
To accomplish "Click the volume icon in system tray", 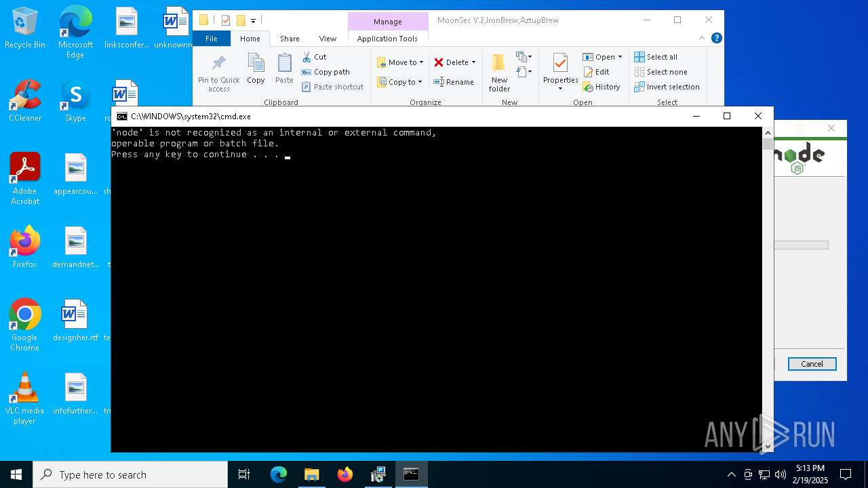I will point(780,474).
